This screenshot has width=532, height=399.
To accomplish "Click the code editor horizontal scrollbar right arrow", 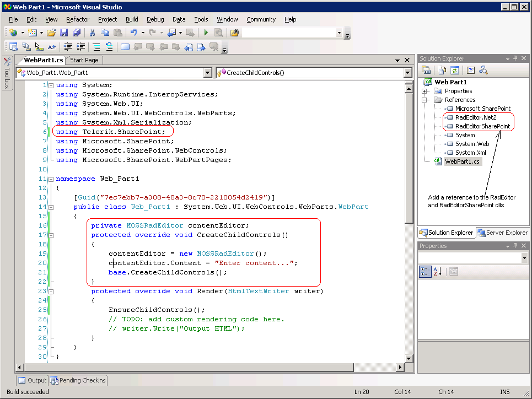I will (400, 367).
